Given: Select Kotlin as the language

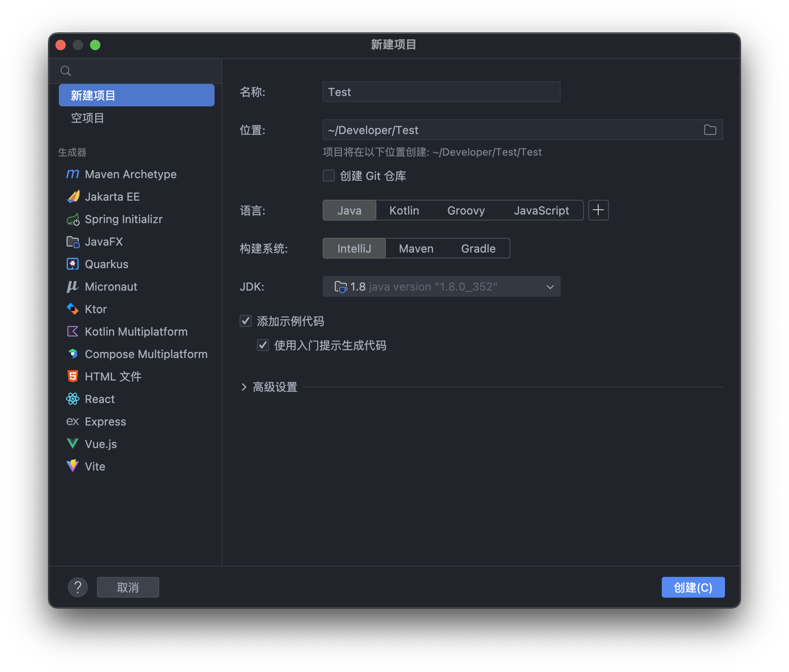Looking at the screenshot, I should (404, 211).
